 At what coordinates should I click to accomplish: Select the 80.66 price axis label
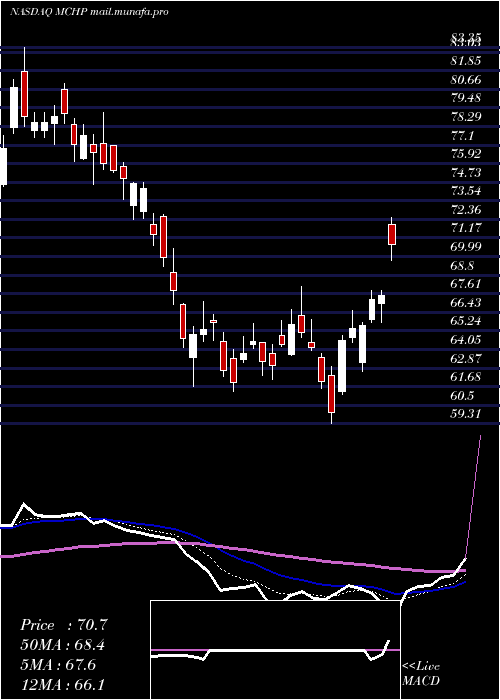coord(465,80)
